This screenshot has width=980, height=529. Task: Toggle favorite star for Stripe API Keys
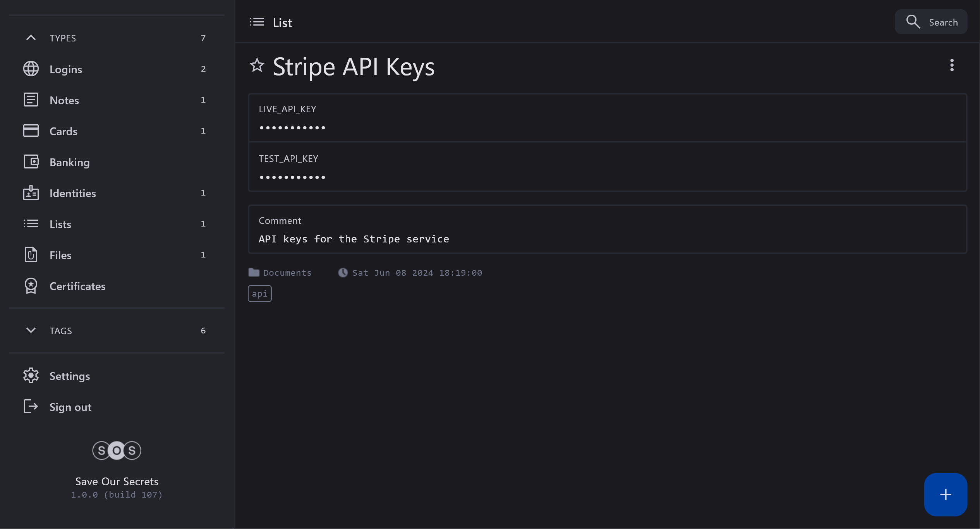click(257, 65)
